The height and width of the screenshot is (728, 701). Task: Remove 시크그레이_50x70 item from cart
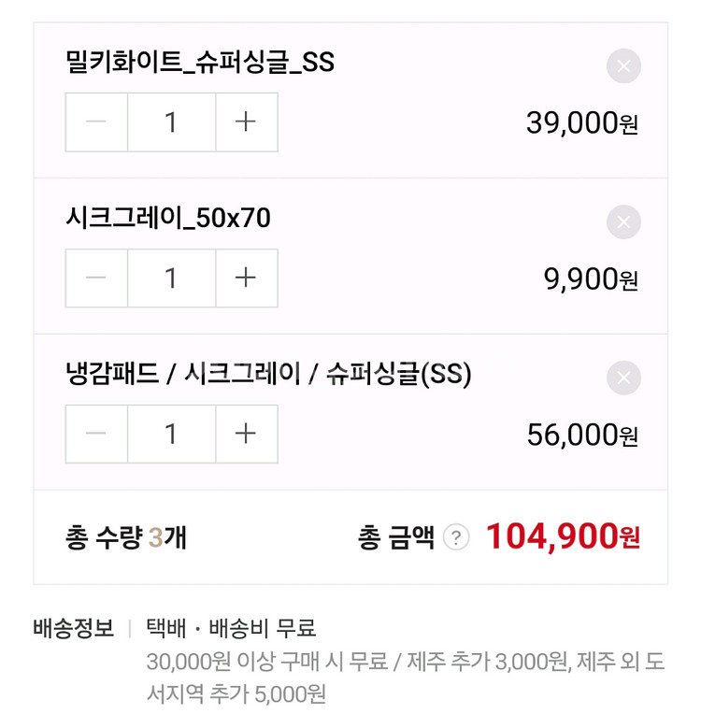(623, 222)
